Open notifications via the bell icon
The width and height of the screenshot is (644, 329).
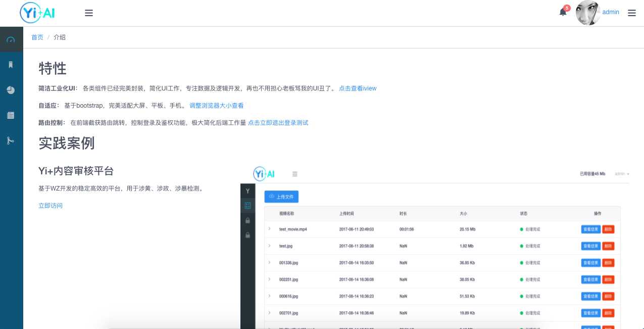[x=562, y=12]
